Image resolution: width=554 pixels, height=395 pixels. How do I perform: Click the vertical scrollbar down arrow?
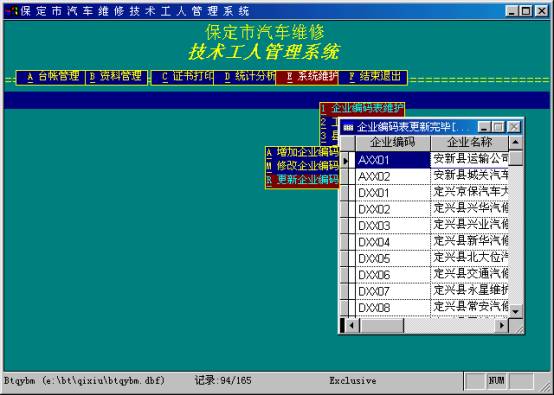[515, 311]
